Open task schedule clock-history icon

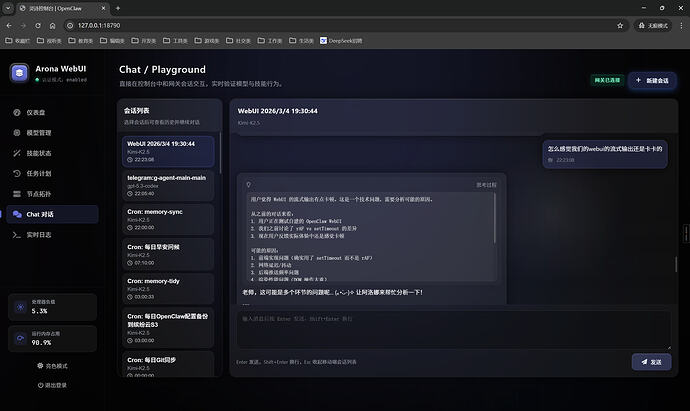17,173
